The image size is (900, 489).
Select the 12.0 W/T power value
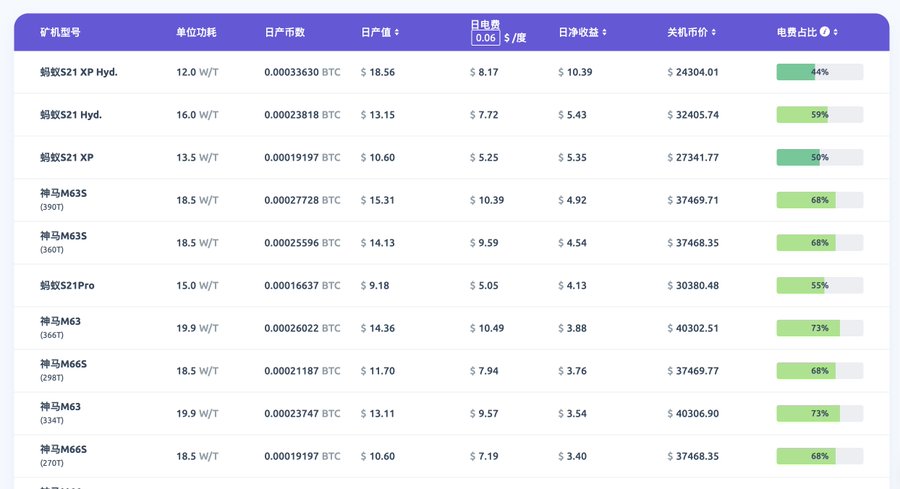(197, 72)
